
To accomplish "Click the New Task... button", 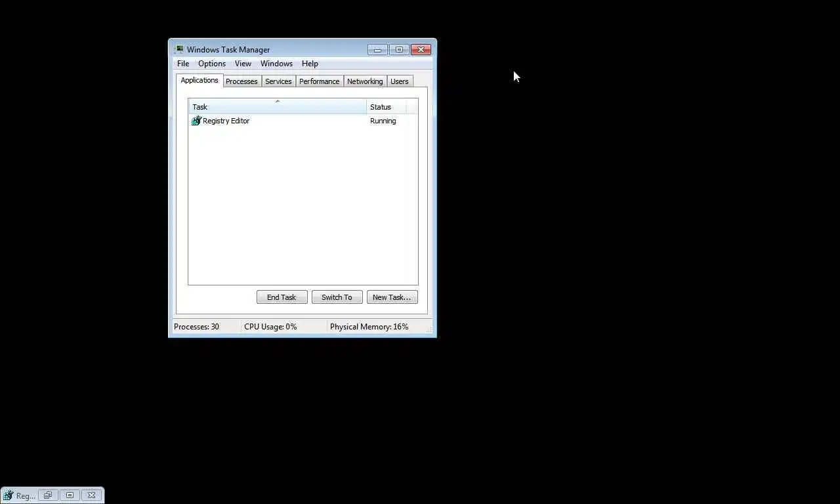I will (x=392, y=297).
